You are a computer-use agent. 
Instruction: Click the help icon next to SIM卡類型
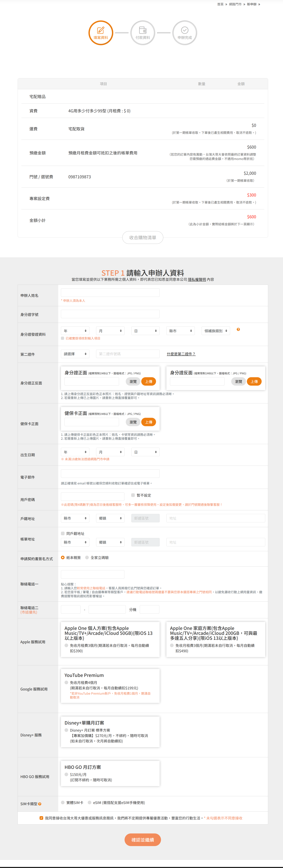[x=40, y=804]
